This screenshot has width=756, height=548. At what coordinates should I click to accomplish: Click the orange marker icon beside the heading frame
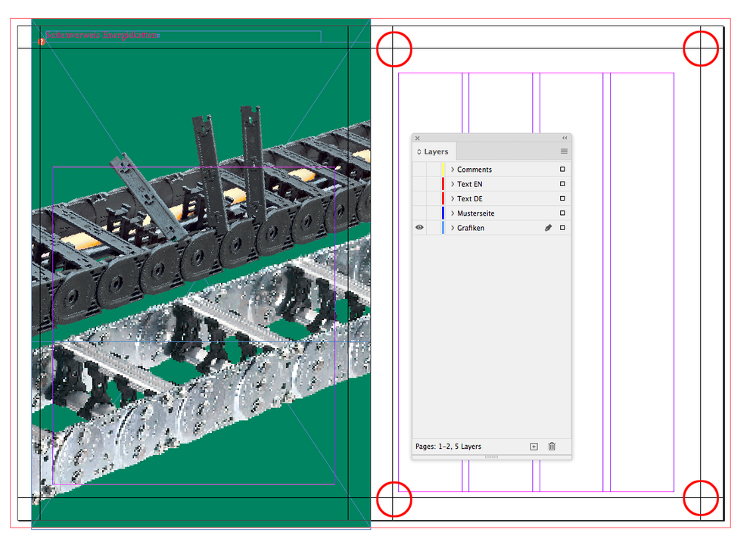42,42
